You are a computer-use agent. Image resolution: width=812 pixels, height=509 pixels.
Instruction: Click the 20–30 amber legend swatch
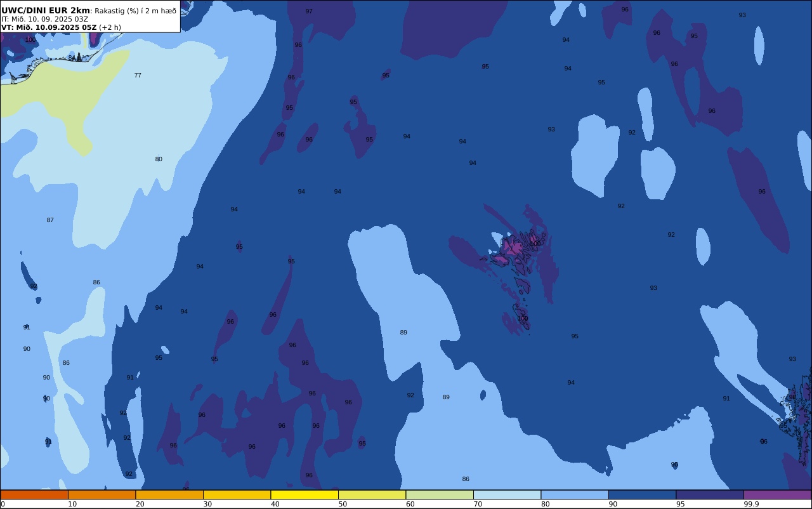point(169,494)
